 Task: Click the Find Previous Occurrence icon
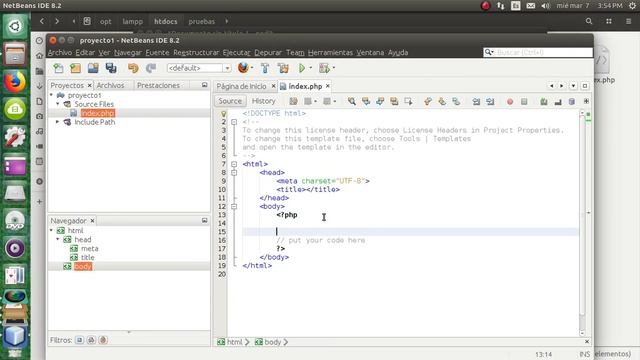(x=366, y=101)
